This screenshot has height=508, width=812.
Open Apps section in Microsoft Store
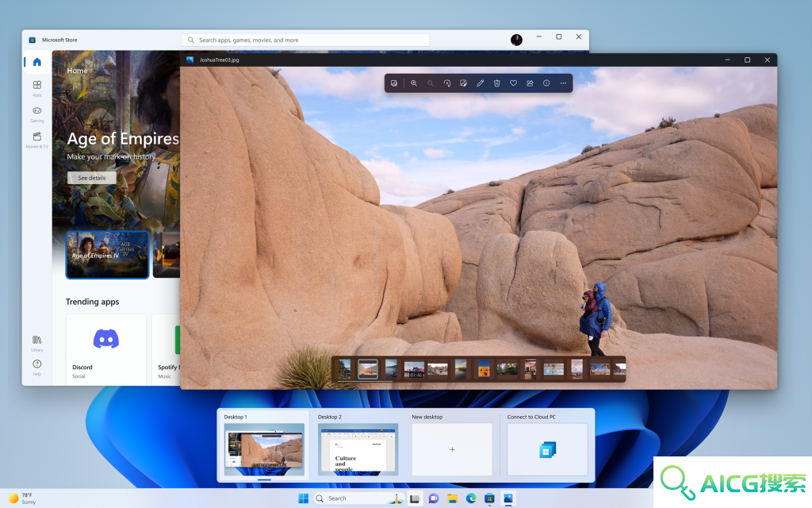pyautogui.click(x=36, y=88)
